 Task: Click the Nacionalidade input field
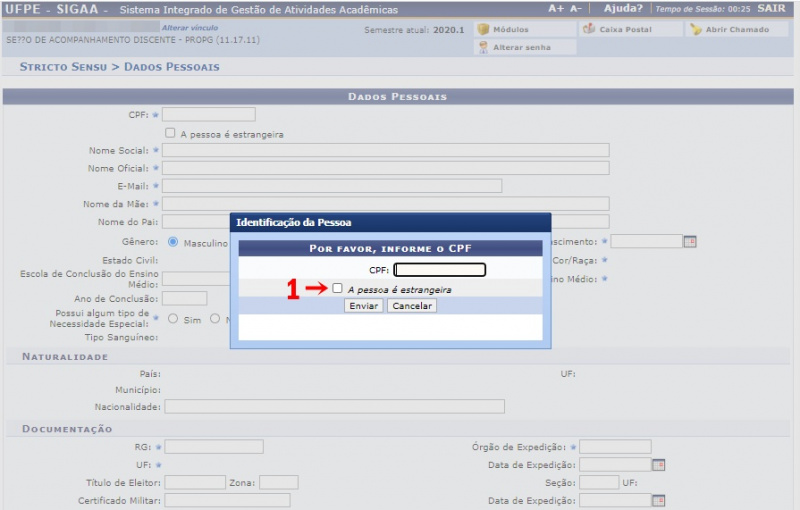pos(334,406)
